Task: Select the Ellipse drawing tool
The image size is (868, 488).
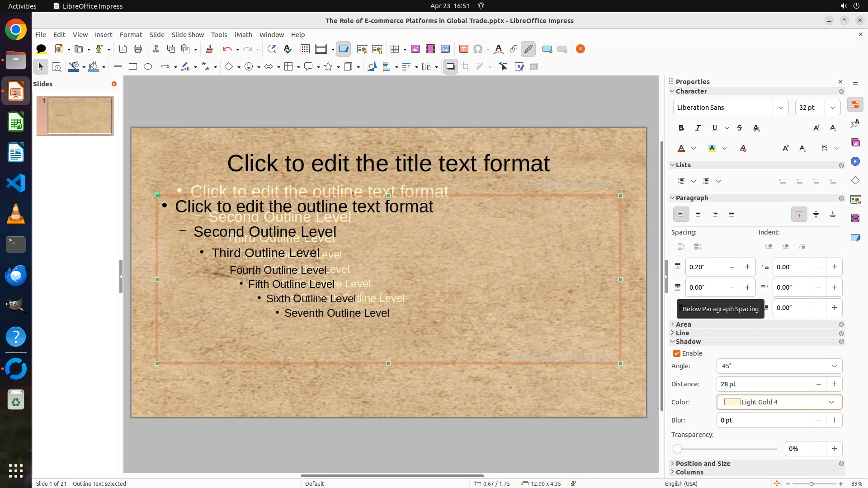Action: [148, 67]
